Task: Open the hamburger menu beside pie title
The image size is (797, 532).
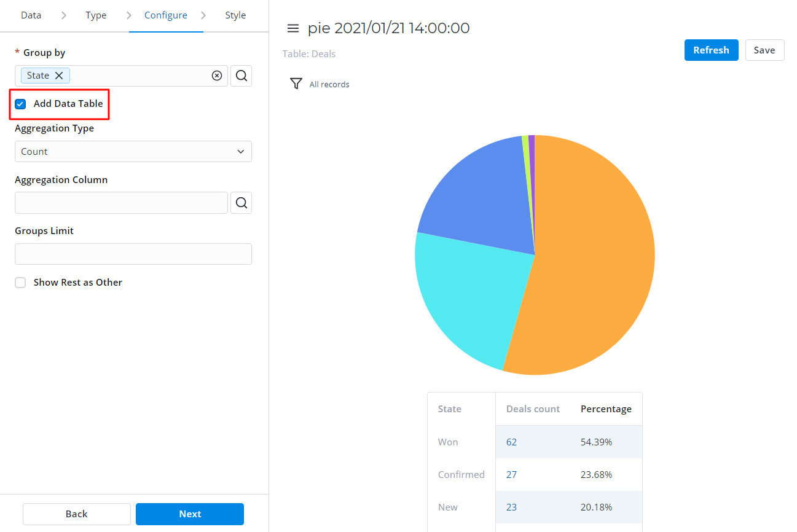Action: click(x=293, y=28)
